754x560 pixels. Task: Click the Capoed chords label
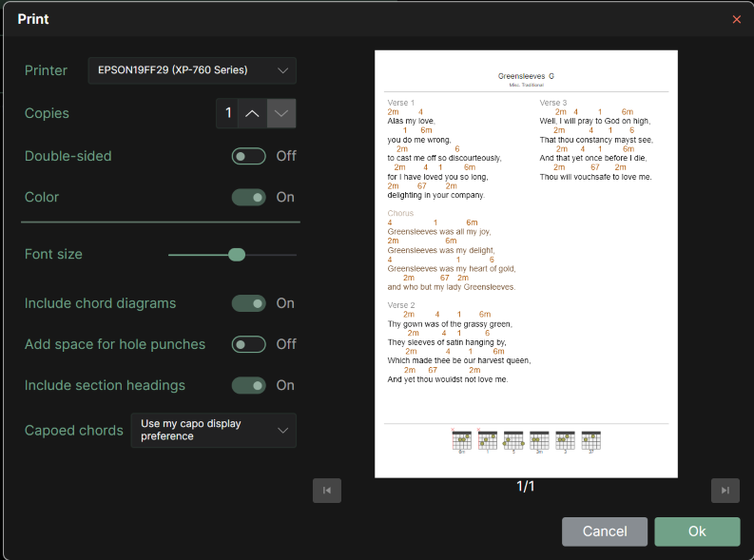[73, 430]
